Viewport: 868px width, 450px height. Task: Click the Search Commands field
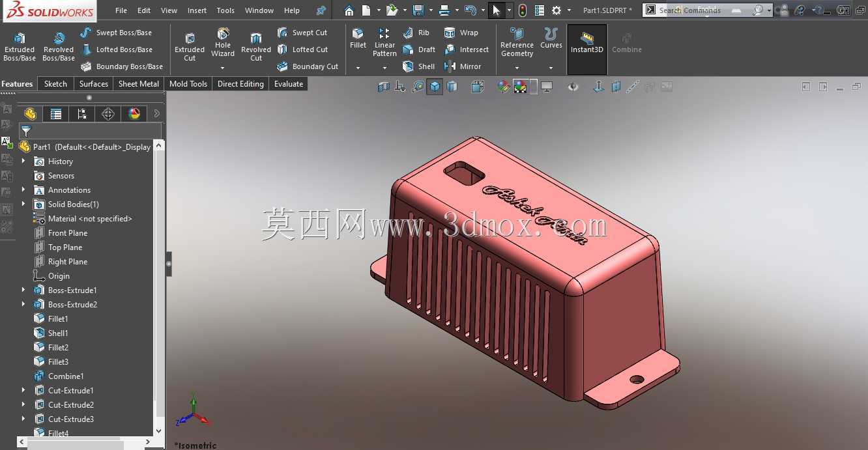coord(701,10)
